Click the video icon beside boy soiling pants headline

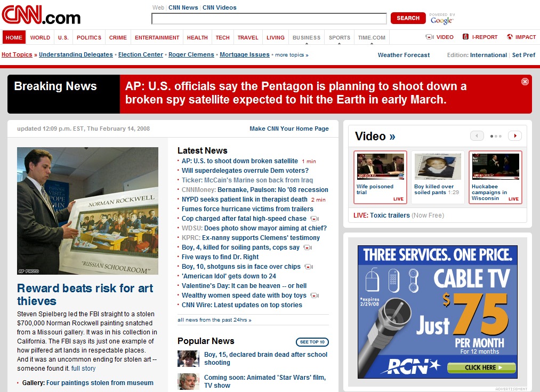click(x=307, y=247)
